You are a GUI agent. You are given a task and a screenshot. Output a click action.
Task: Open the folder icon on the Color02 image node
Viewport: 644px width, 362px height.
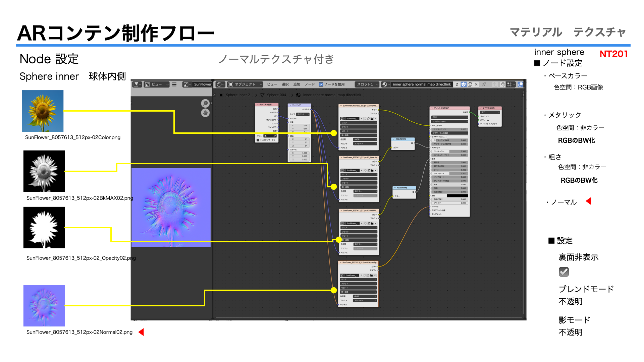coord(372,119)
